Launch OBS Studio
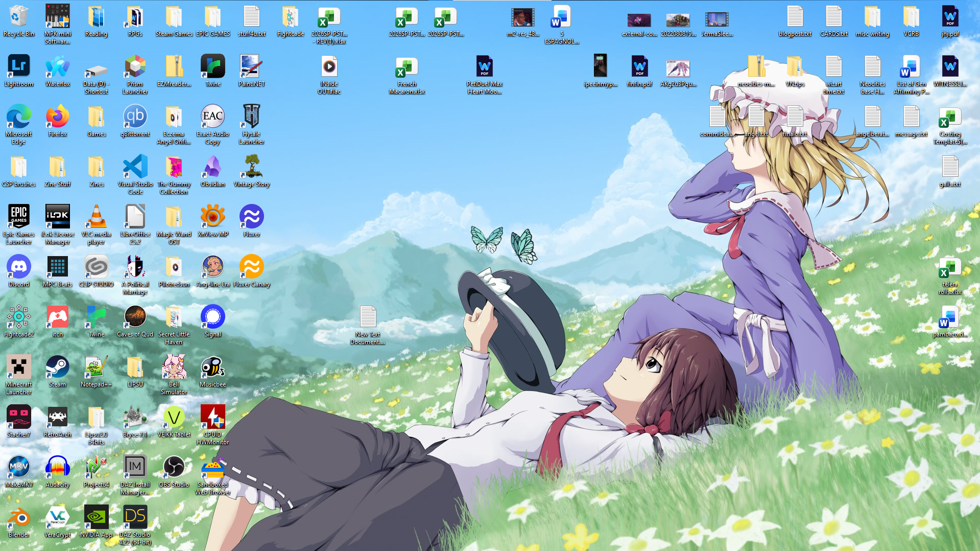 174,472
